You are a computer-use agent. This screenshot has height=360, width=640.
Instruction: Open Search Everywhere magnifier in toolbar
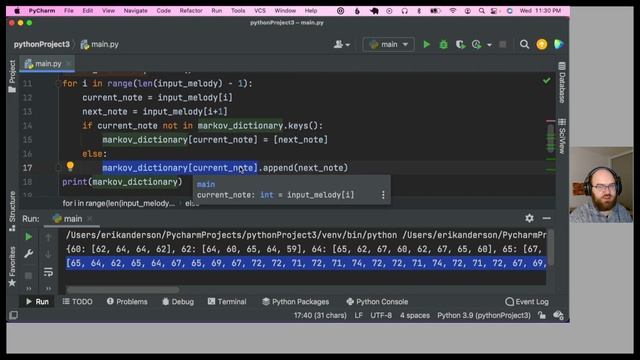tap(524, 44)
